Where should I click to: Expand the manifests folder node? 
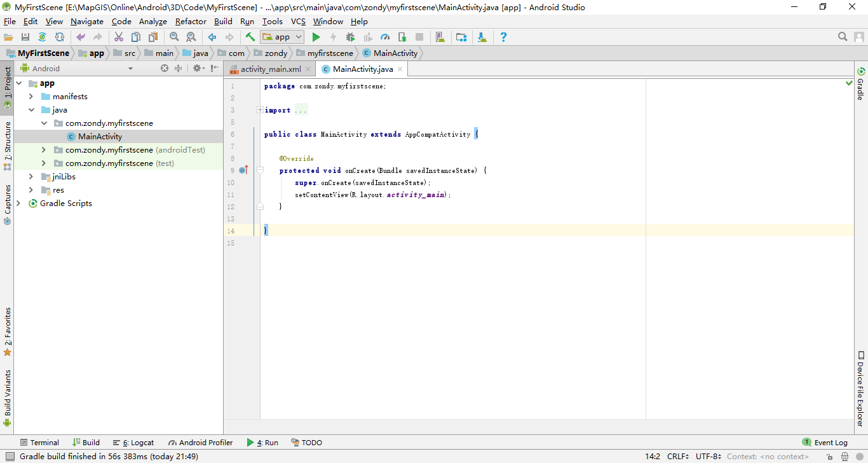coord(31,97)
